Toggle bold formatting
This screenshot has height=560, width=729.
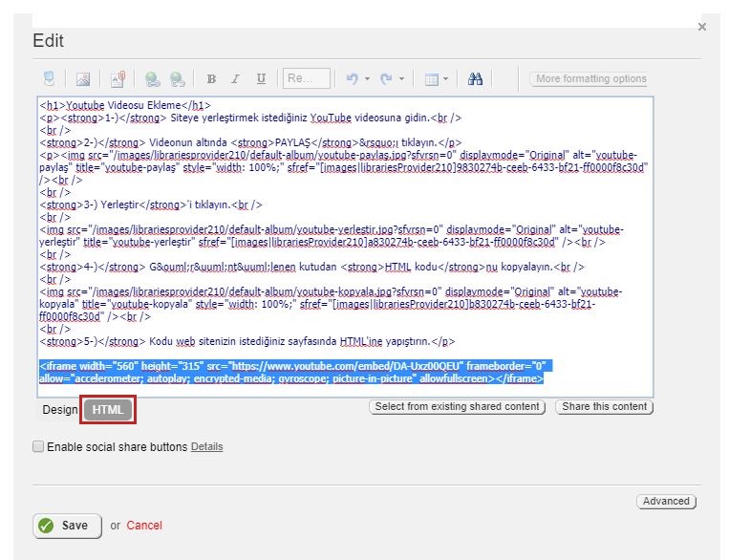pos(211,79)
